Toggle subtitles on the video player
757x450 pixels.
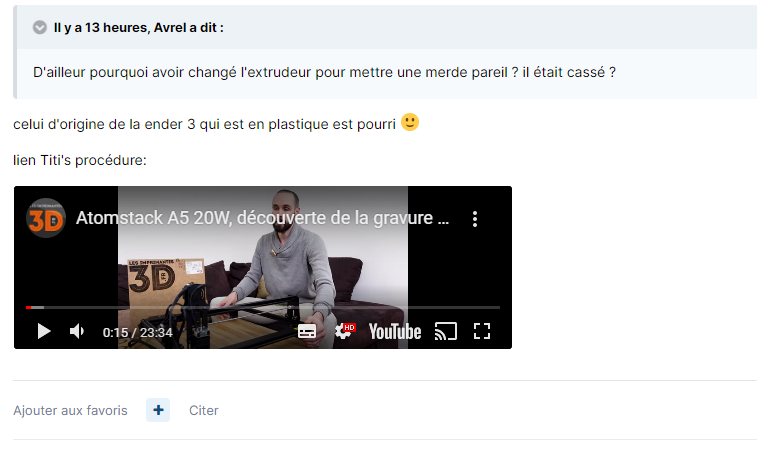pos(307,331)
